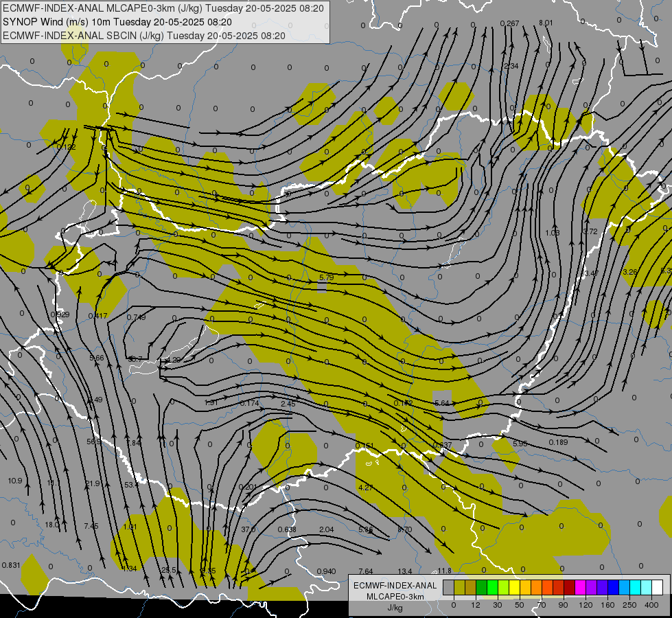Click the 37.0 value on the map
Image resolution: width=672 pixels, height=618 pixels.
248,529
